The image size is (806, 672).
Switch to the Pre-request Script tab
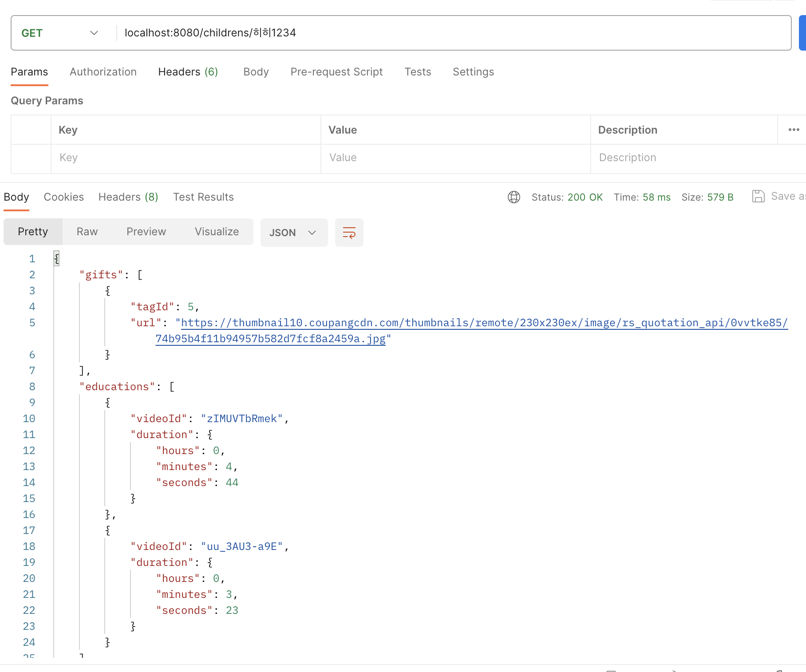click(x=336, y=71)
